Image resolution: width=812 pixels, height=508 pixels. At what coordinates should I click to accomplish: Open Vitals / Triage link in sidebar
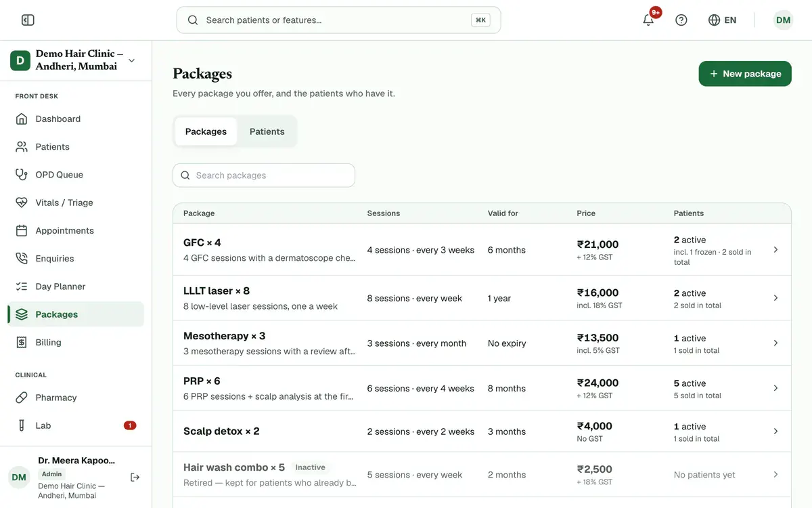[x=76, y=203]
